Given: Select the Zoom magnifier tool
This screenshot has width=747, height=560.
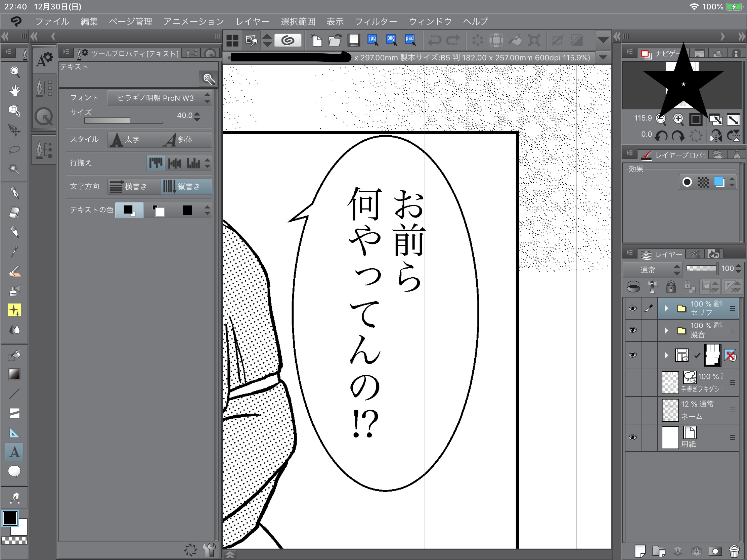Looking at the screenshot, I should (x=14, y=72).
